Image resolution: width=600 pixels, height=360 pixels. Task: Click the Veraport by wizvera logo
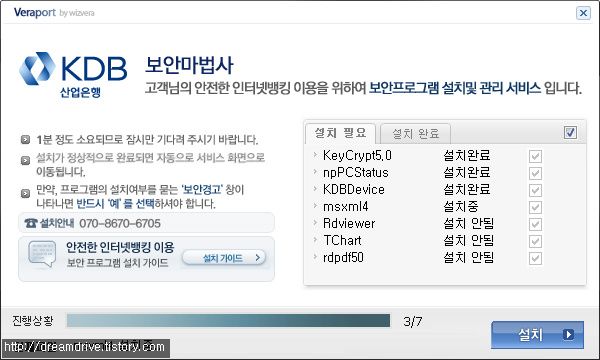tap(54, 13)
